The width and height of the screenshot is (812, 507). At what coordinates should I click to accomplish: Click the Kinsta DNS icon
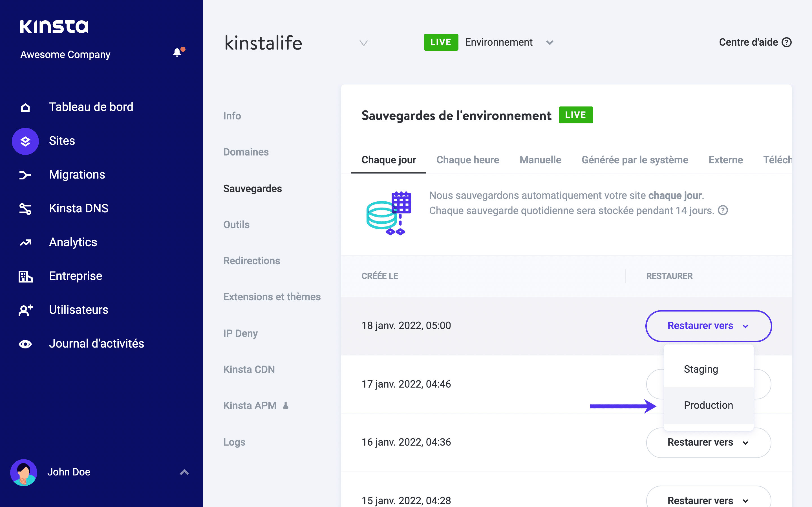click(25, 209)
